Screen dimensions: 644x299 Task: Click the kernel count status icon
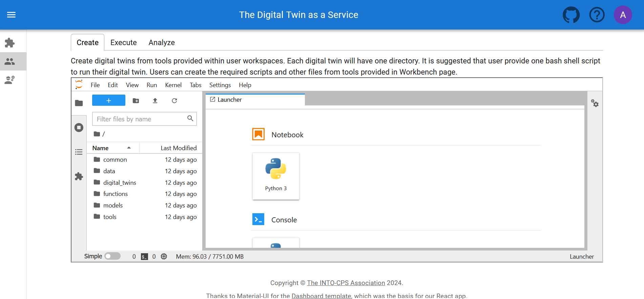(x=164, y=257)
